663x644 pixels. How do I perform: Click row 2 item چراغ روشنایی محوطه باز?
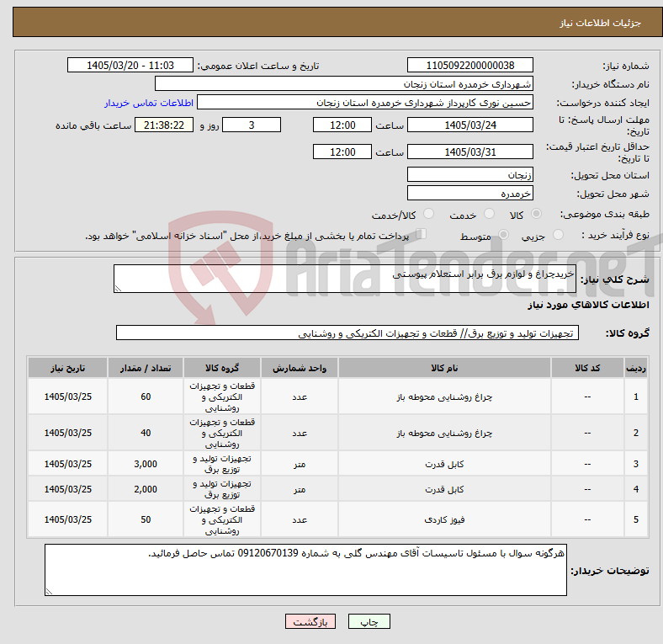[444, 433]
